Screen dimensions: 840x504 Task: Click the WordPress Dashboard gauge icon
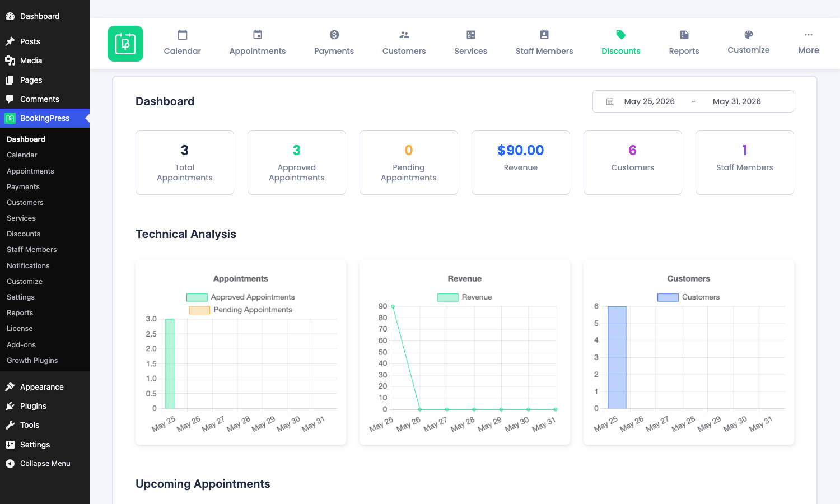click(x=10, y=16)
